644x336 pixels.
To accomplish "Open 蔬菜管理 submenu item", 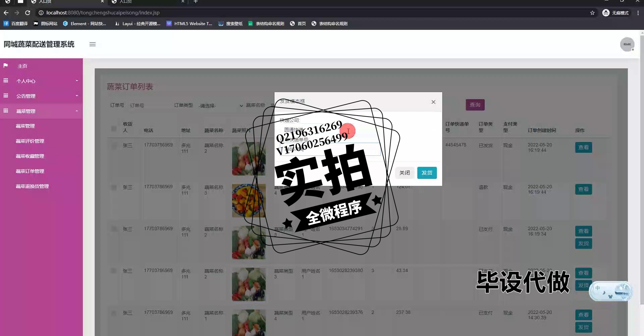I will (25, 126).
